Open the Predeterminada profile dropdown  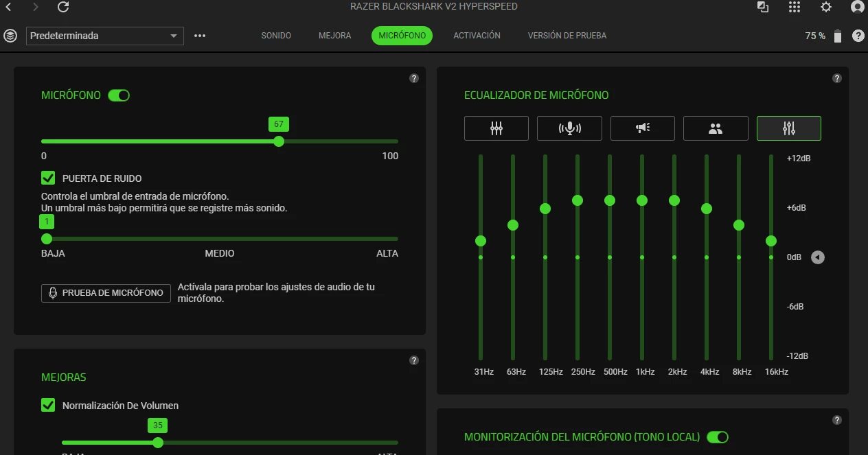[105, 36]
